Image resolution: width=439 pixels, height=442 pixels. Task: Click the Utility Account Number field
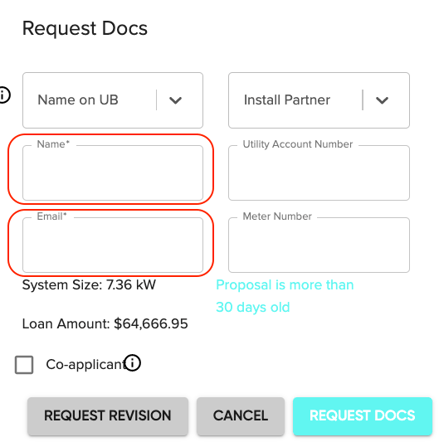(319, 173)
